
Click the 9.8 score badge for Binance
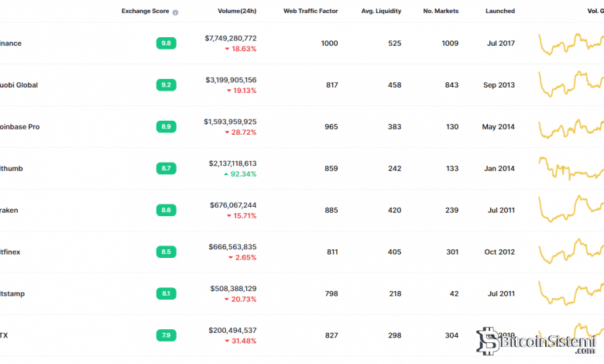point(166,43)
